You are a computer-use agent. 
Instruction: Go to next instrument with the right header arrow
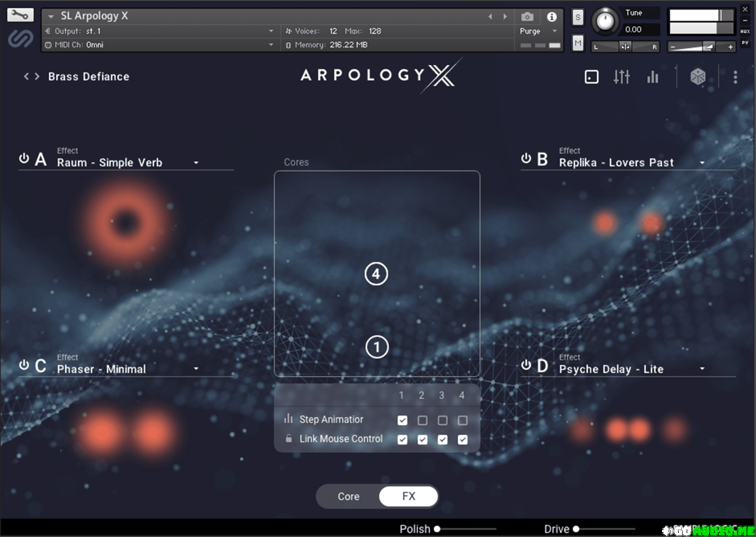tap(505, 17)
